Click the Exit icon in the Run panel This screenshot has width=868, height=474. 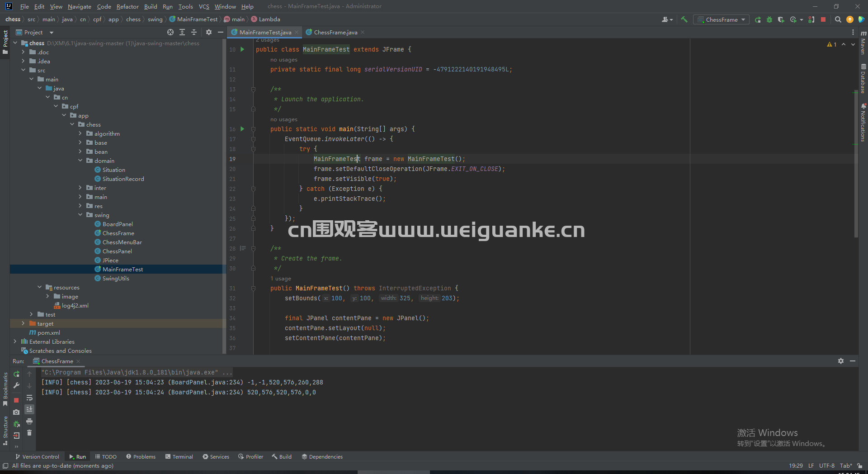tap(17, 436)
